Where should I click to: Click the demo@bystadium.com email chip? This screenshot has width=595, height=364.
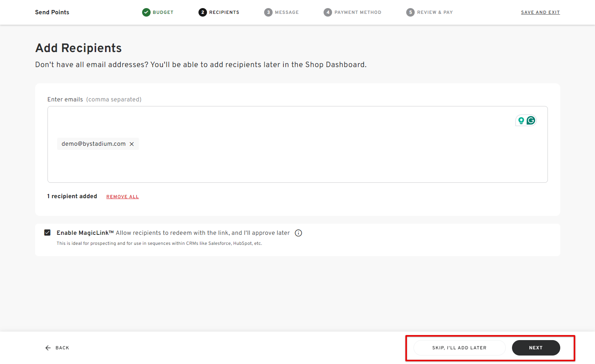click(x=93, y=143)
